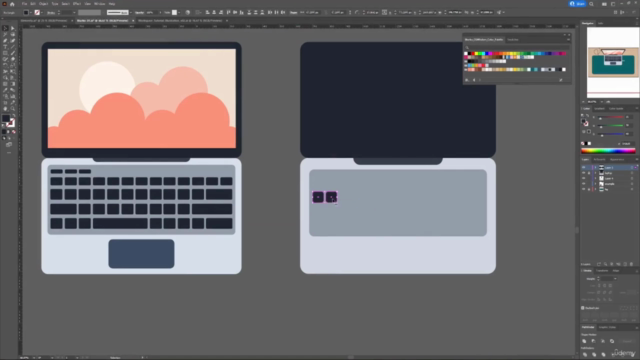
Task: Close the first document tab
Action: tap(72, 20)
